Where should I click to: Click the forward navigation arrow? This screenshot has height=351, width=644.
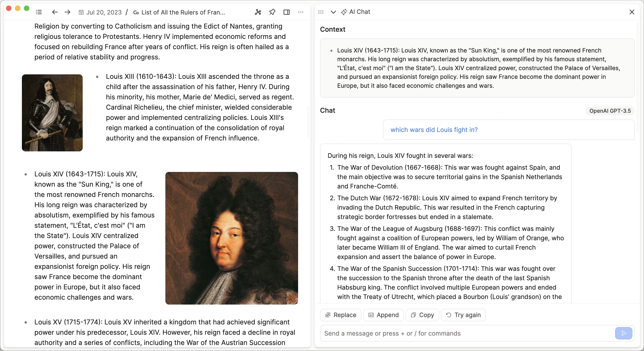point(68,12)
